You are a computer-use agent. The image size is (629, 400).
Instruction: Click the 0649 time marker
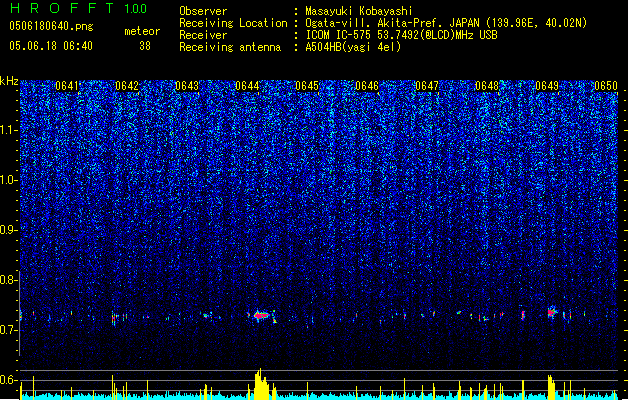[x=547, y=86]
